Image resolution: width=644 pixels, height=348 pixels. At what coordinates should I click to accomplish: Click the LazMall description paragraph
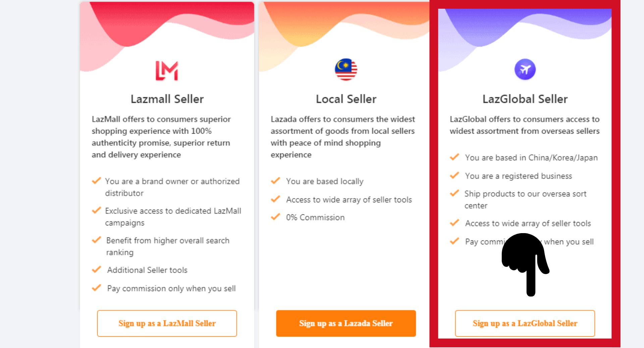click(x=161, y=137)
